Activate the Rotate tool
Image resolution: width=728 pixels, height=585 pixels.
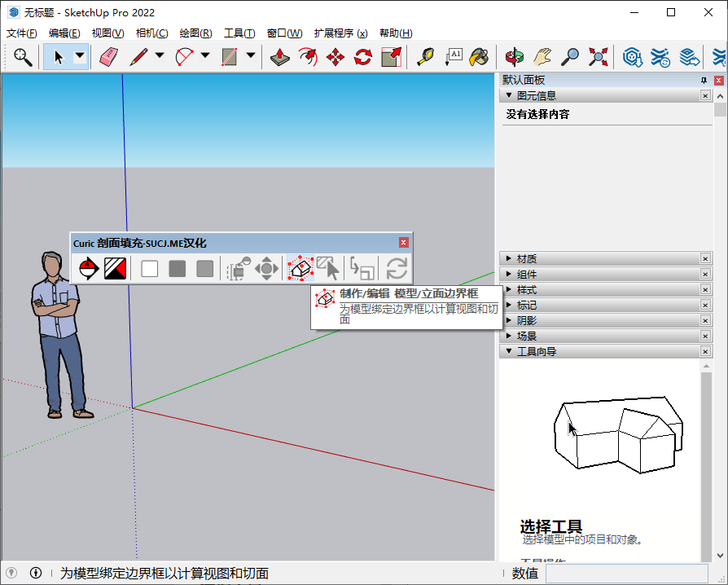pyautogui.click(x=362, y=57)
